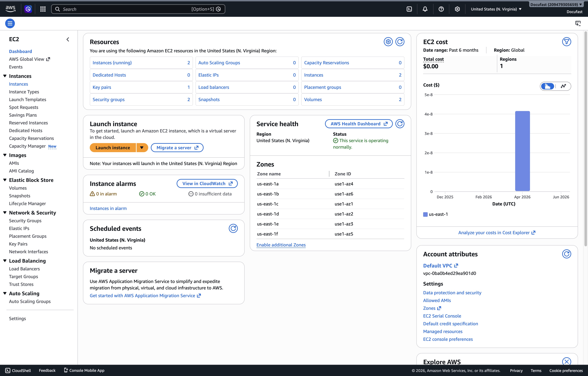Click Instances in alarm link
588x376 pixels.
(108, 208)
